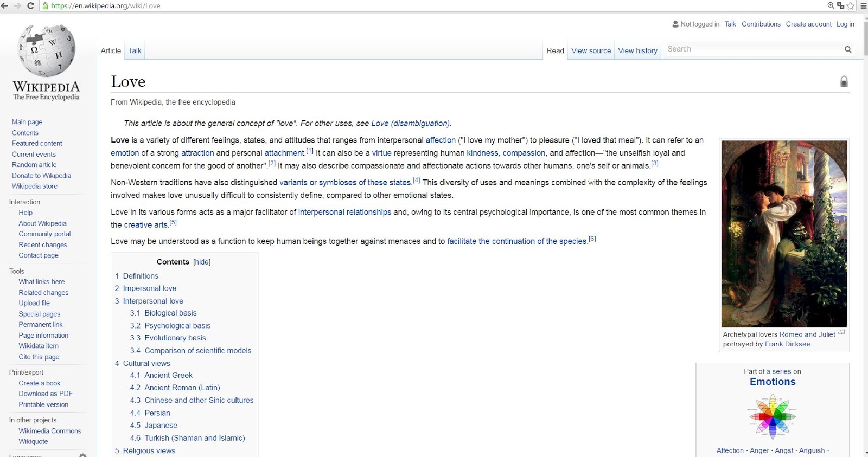Viewport: 868px width, 457px height.
Task: Open the View source tab
Action: pyautogui.click(x=591, y=50)
